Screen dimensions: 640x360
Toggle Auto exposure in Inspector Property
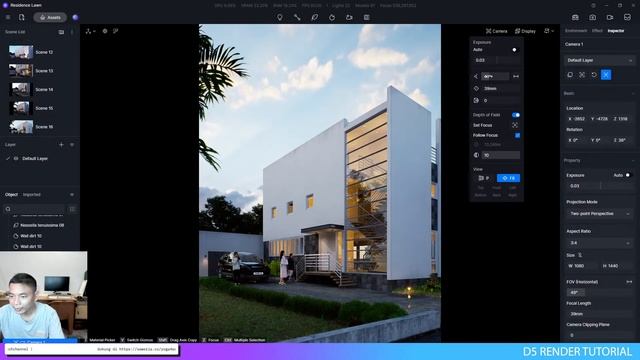pos(628,175)
